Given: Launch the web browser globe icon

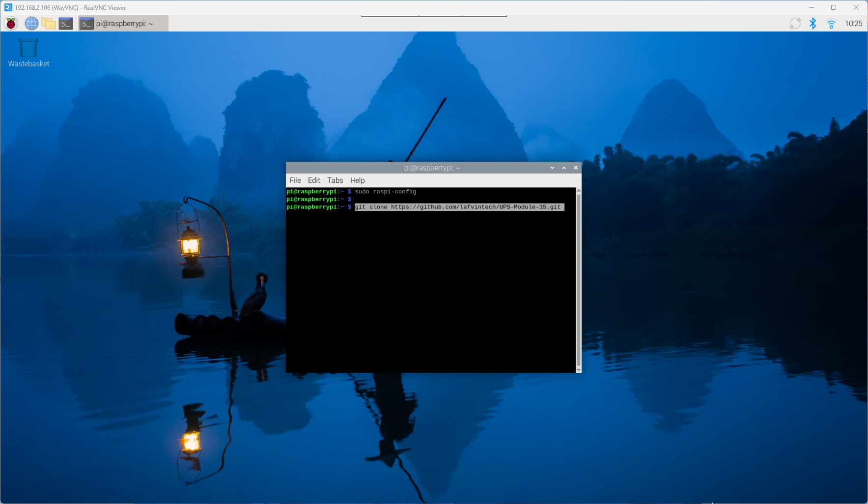Looking at the screenshot, I should pos(31,23).
